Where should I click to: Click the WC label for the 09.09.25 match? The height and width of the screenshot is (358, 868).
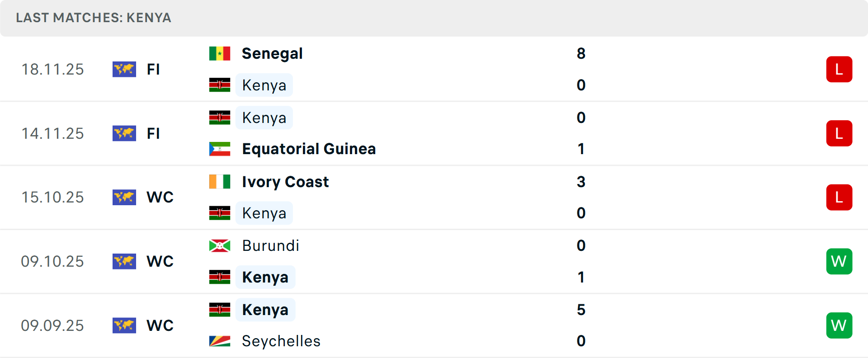pos(160,325)
